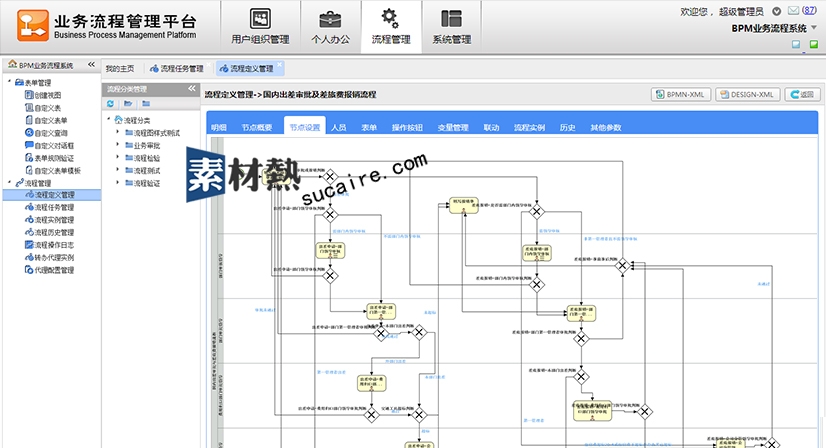Click the DESIGN-XML button

748,94
